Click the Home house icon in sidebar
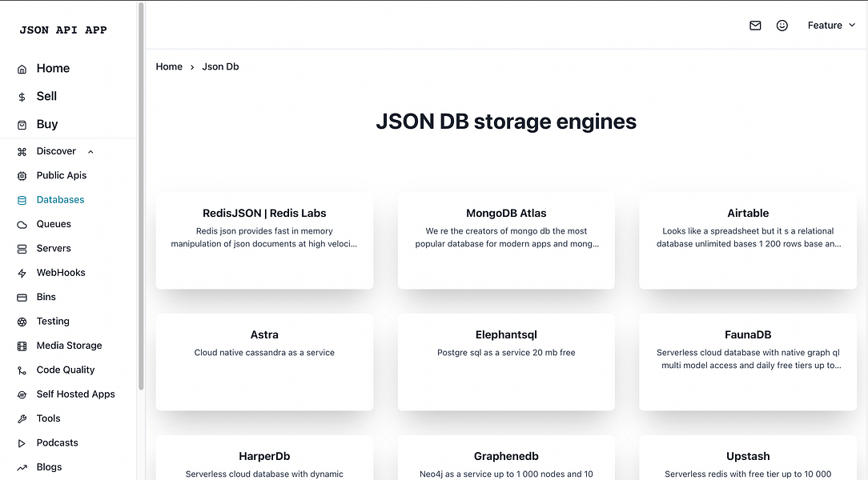This screenshot has width=868, height=480. click(22, 69)
